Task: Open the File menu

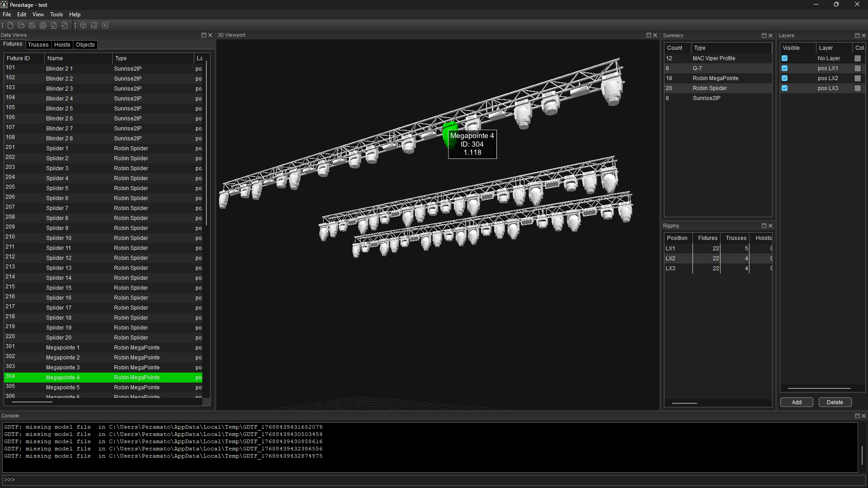Action: pyautogui.click(x=7, y=14)
